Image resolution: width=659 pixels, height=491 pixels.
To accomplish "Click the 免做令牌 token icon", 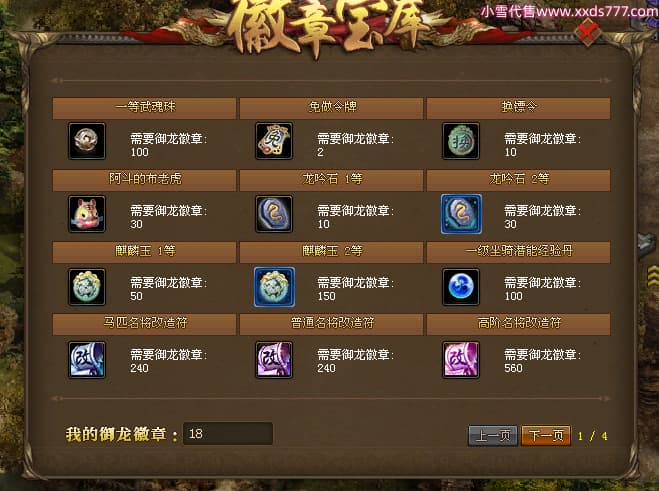I will (x=274, y=141).
